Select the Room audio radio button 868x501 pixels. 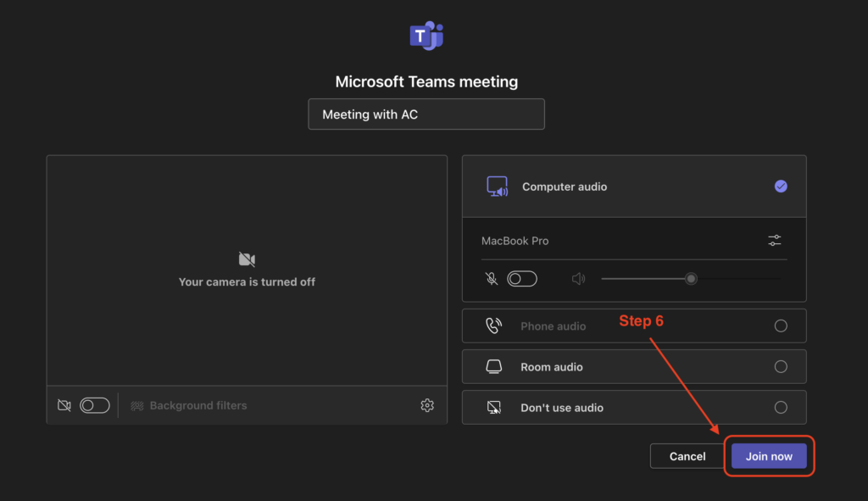click(781, 367)
